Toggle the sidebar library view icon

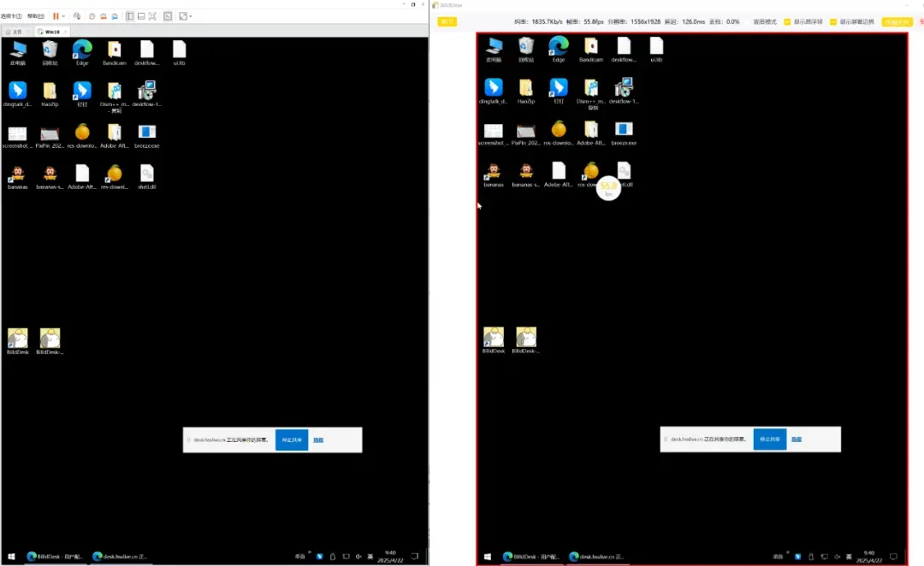pyautogui.click(x=130, y=16)
